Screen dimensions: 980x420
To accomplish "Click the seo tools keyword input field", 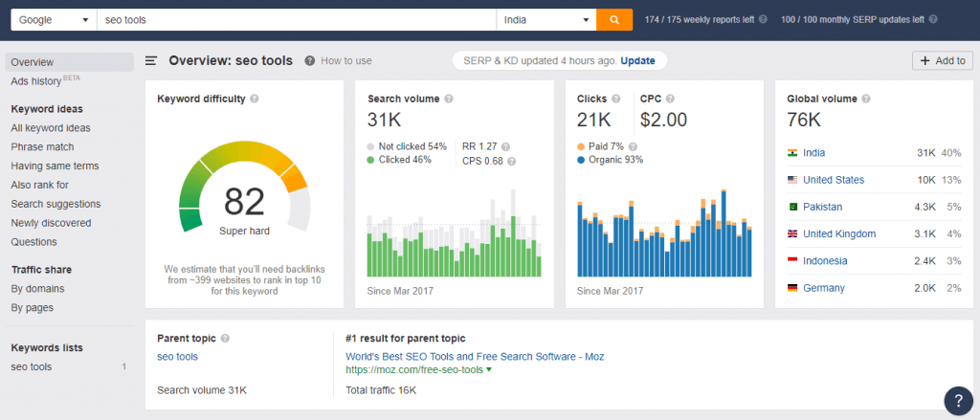I will (297, 19).
